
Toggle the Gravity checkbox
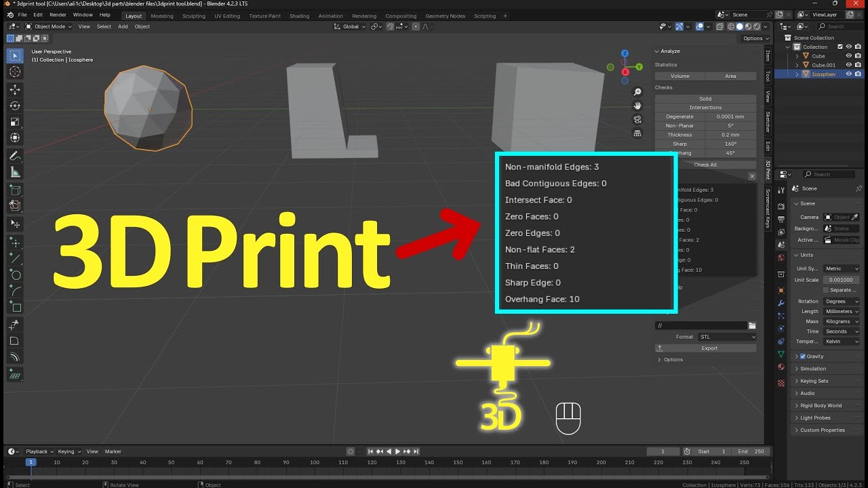click(803, 357)
